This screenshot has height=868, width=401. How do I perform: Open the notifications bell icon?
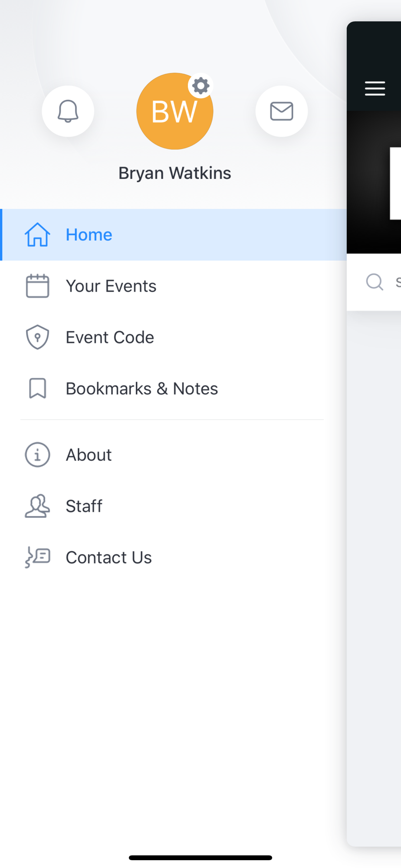[x=68, y=111]
